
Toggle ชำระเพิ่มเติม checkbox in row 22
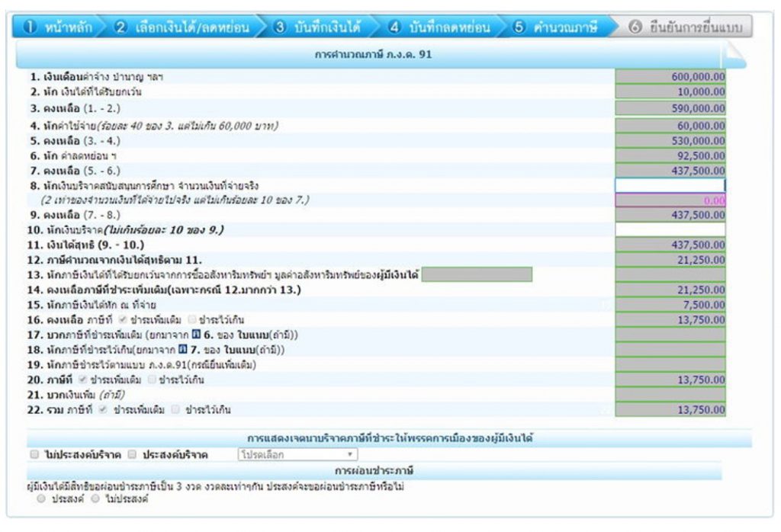pos(104,410)
